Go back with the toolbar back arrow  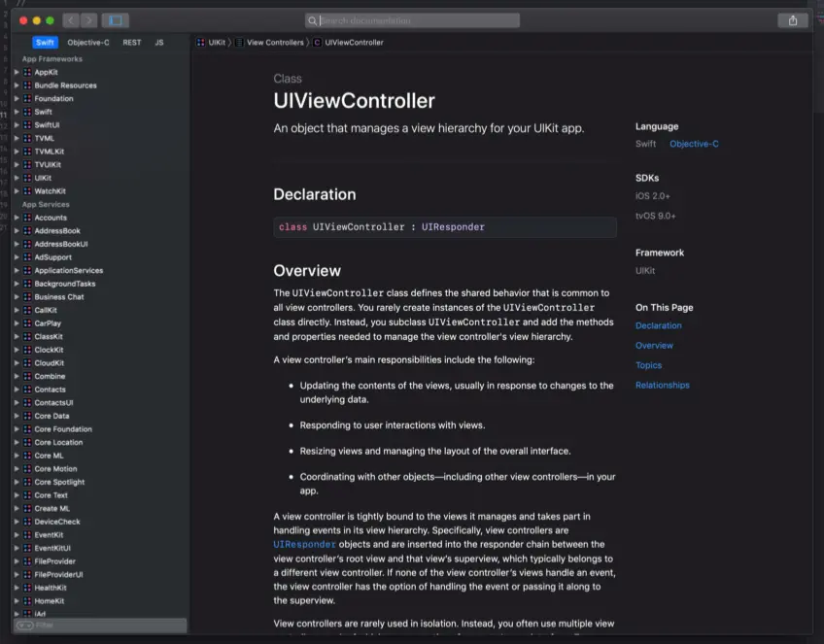coord(71,20)
